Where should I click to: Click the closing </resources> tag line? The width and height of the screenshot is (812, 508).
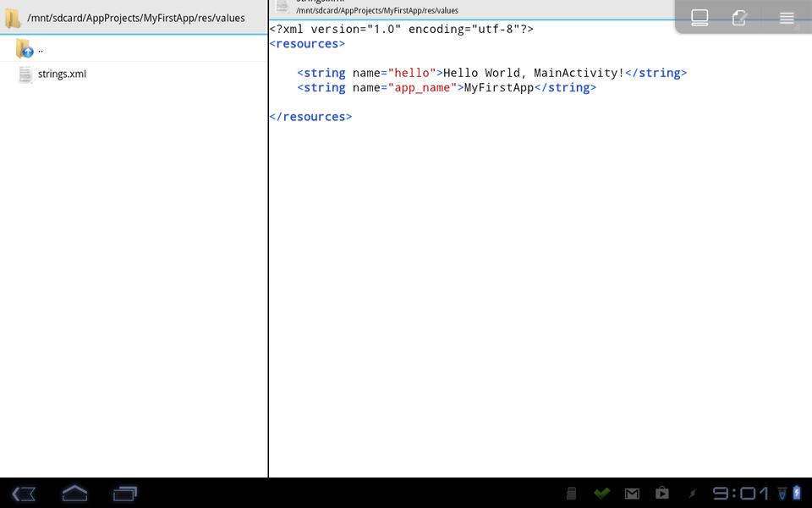[x=310, y=117]
